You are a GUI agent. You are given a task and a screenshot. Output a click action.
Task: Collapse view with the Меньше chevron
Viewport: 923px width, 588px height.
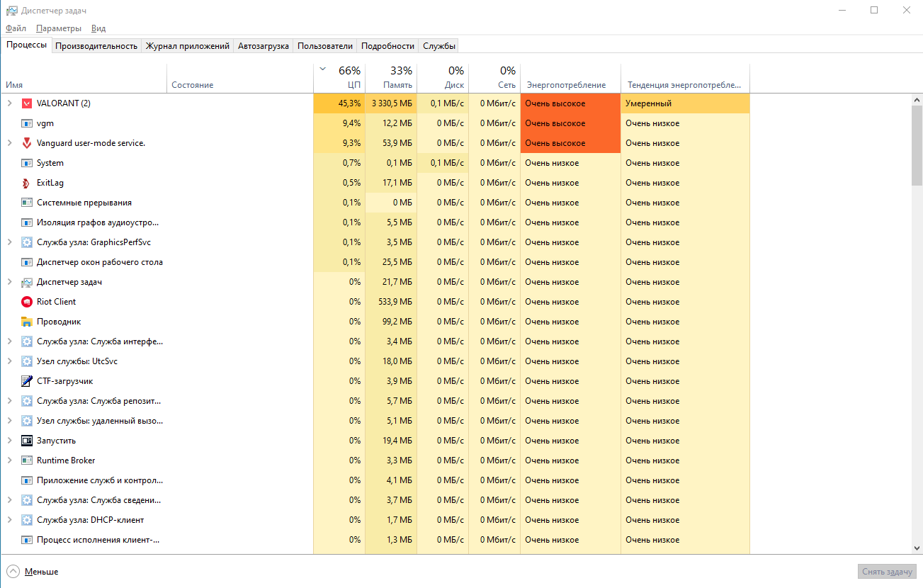click(13, 571)
